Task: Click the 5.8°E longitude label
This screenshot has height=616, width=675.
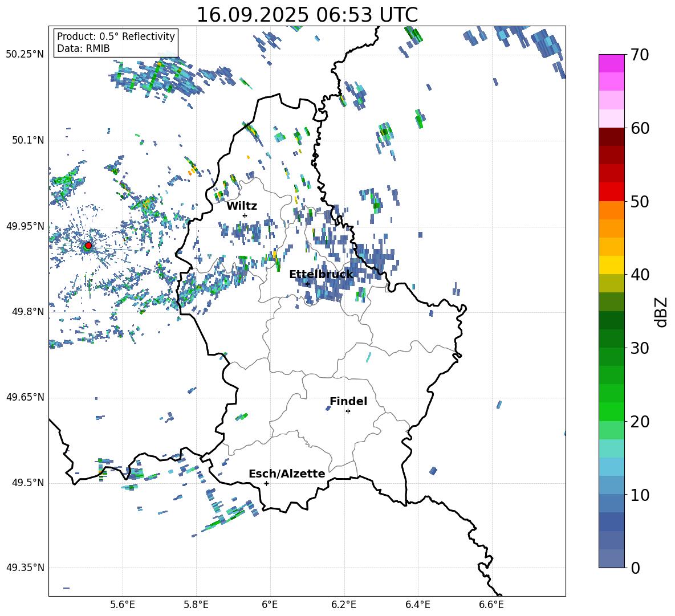Action: tap(196, 605)
